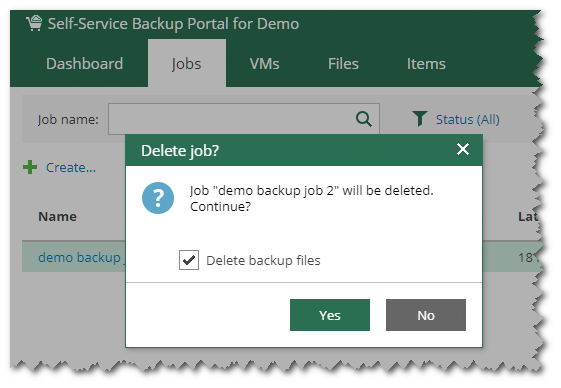Click the 'will be deleted. Continue?' message

point(311,198)
